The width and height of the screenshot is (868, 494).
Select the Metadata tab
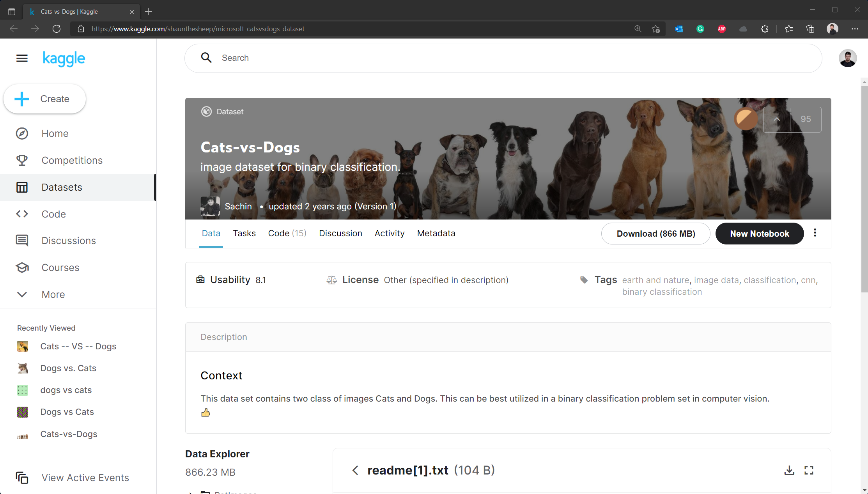(436, 233)
